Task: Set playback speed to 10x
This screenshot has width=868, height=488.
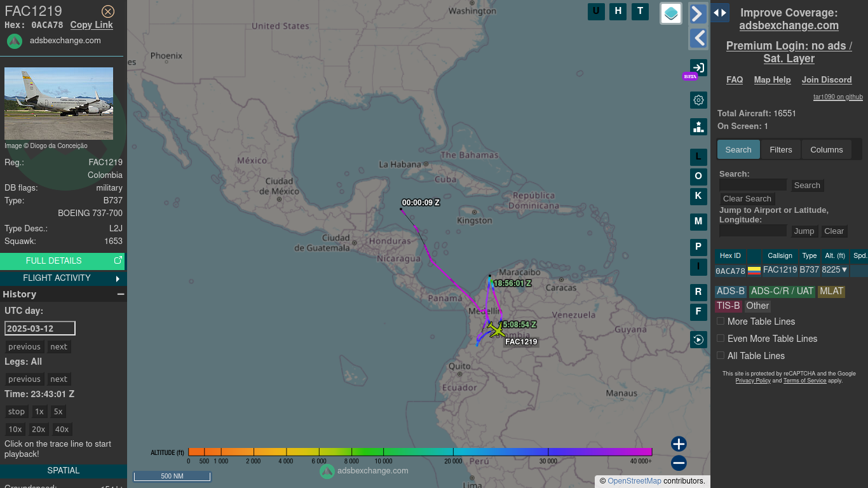Action: click(x=15, y=430)
